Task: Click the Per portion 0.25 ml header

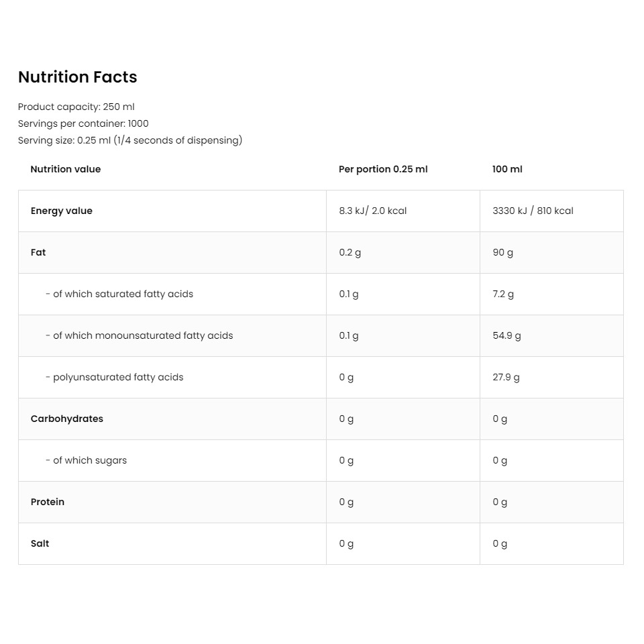Action: 383,169
